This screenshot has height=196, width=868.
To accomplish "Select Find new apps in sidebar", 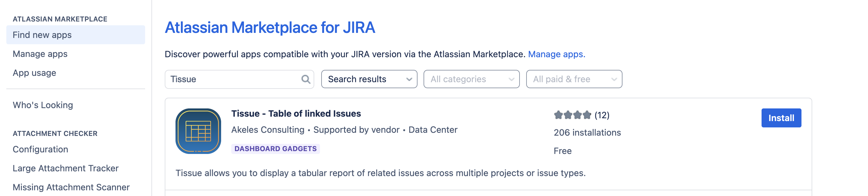I will pos(42,35).
